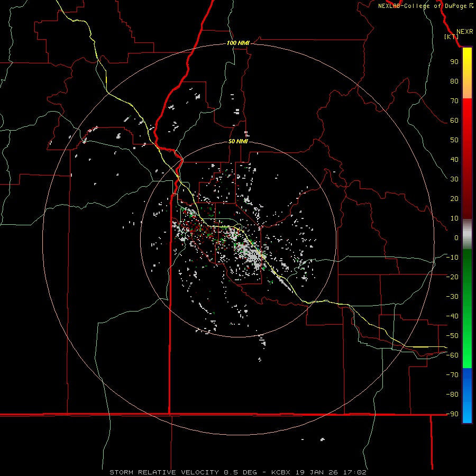The height and width of the screenshot is (476, 476).
Task: Click the [KT] units label
Action: click(452, 36)
